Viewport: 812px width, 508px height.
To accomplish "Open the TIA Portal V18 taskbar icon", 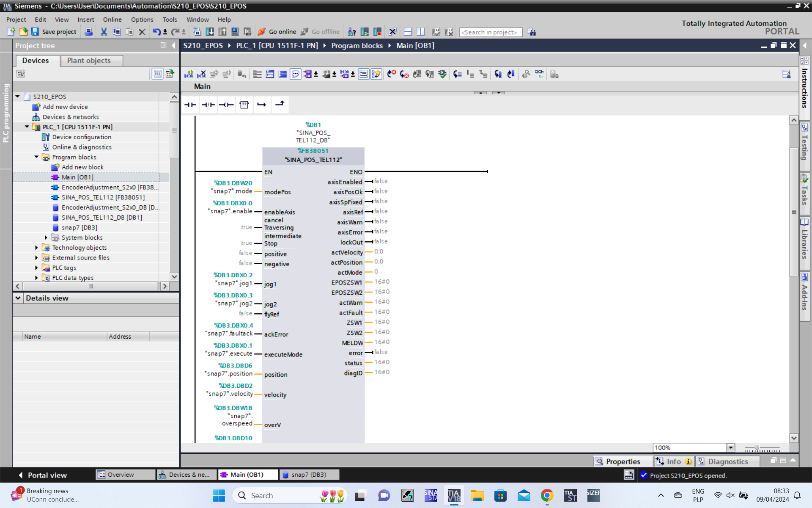I will [454, 495].
